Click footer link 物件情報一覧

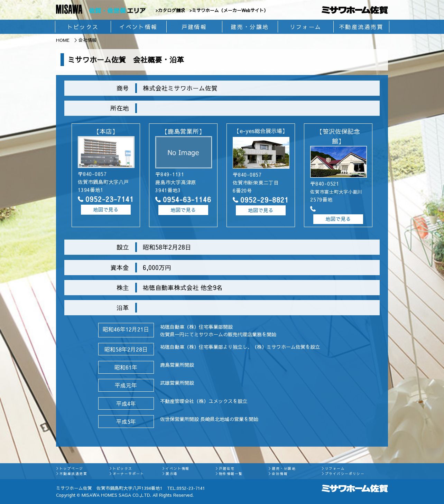pos(229,474)
